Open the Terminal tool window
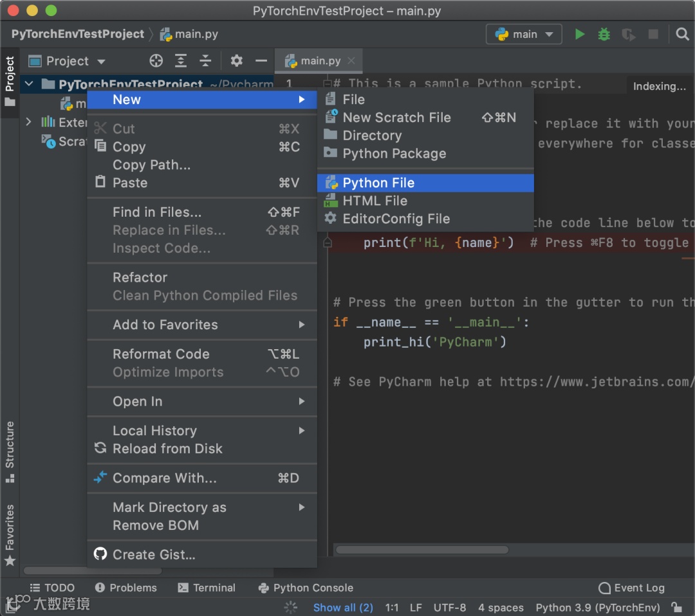This screenshot has height=616, width=695. 207,588
